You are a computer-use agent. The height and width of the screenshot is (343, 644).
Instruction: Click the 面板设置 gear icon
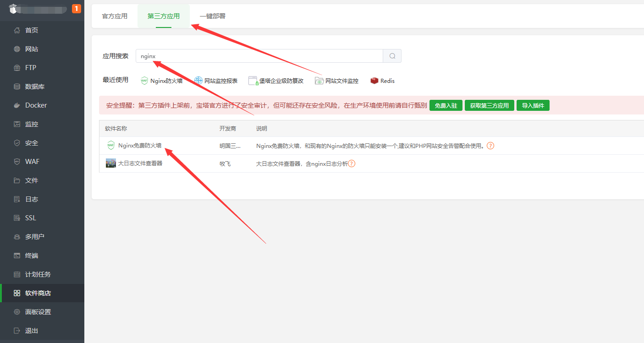pyautogui.click(x=17, y=312)
